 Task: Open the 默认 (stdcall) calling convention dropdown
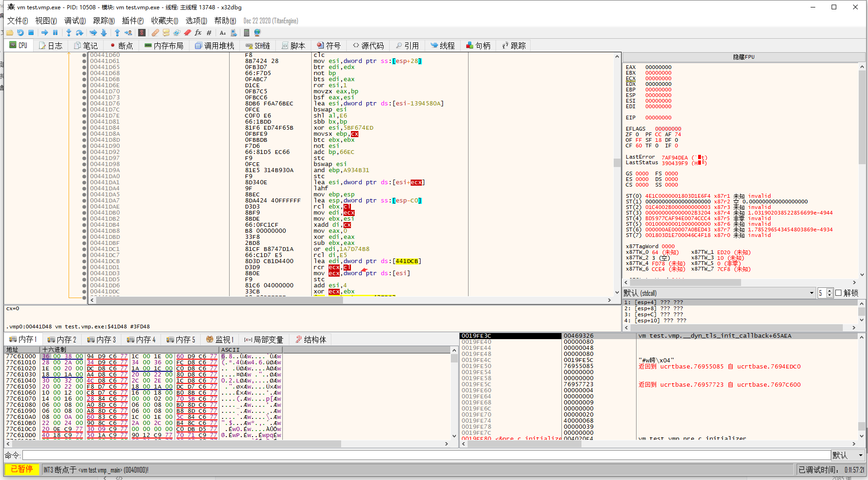coord(719,293)
